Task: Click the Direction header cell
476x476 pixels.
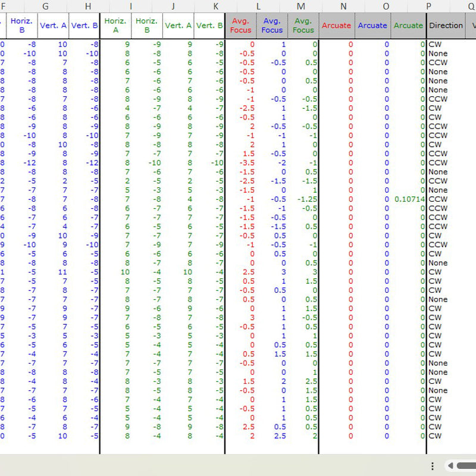Action: point(446,26)
